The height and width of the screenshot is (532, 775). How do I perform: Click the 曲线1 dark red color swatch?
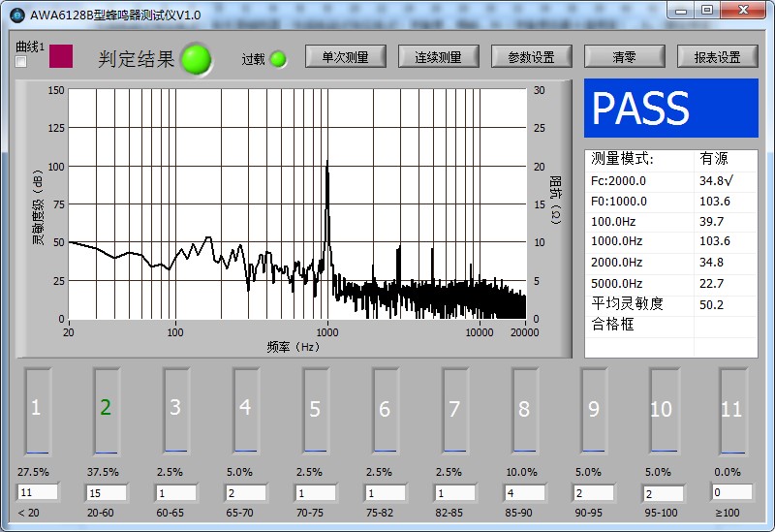tap(60, 56)
